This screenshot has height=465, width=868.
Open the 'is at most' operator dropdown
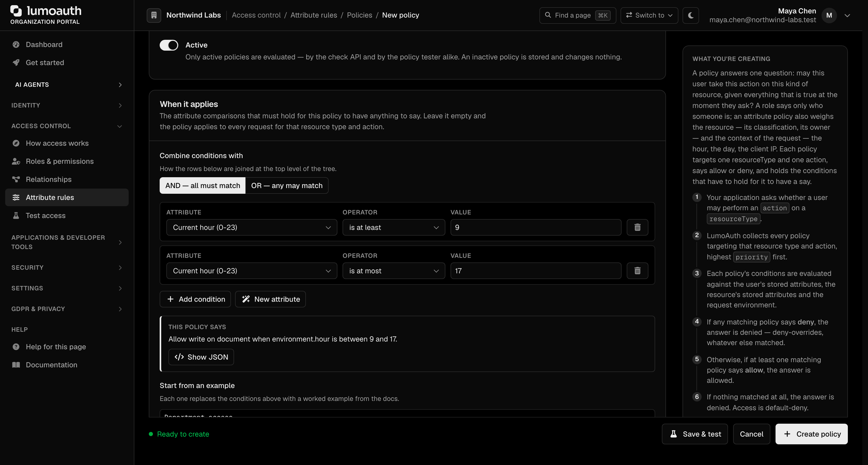click(x=393, y=270)
